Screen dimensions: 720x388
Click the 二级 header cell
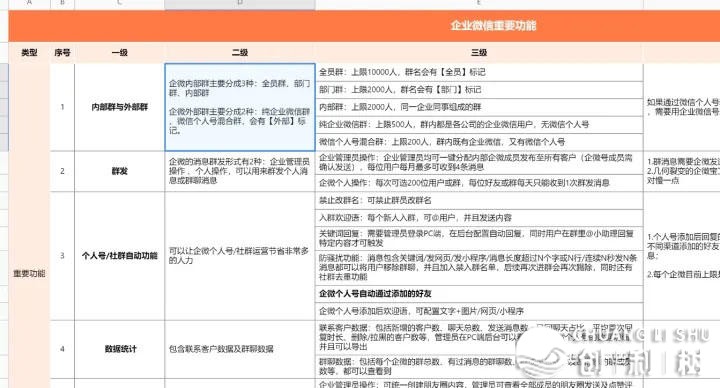240,53
